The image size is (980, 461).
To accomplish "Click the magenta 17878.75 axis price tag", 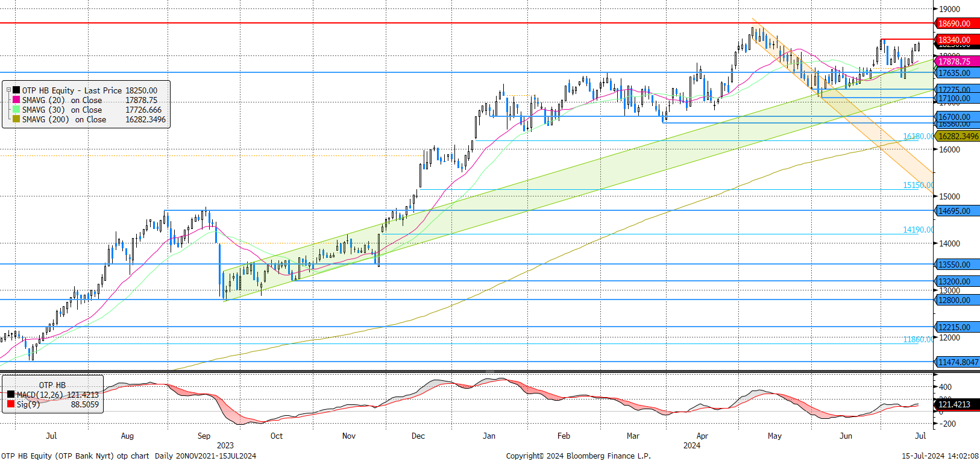I will [x=956, y=61].
